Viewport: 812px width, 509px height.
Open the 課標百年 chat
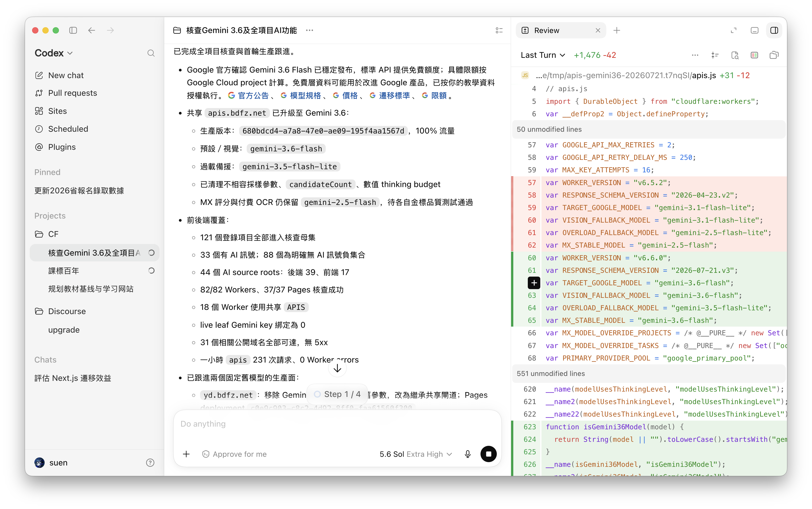pos(64,271)
